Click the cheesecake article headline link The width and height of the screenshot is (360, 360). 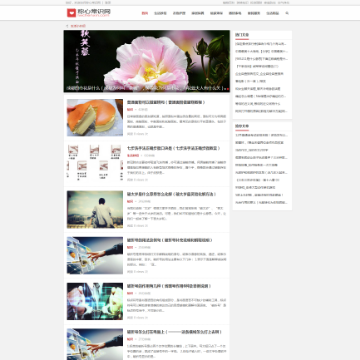click(166, 102)
